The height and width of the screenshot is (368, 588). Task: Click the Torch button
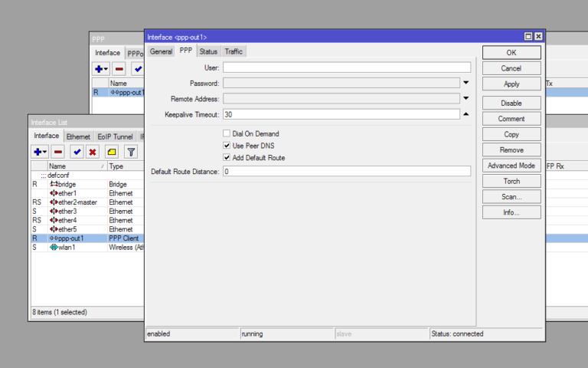511,181
